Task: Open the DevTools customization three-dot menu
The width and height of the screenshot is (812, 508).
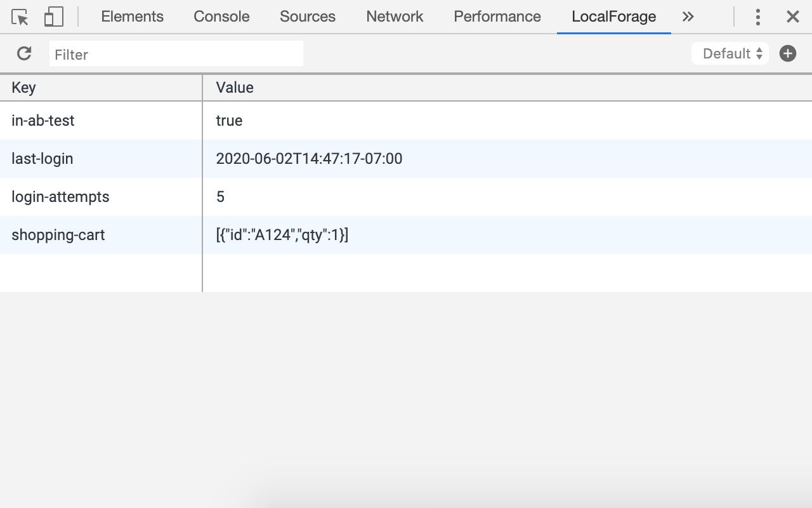Action: click(757, 17)
